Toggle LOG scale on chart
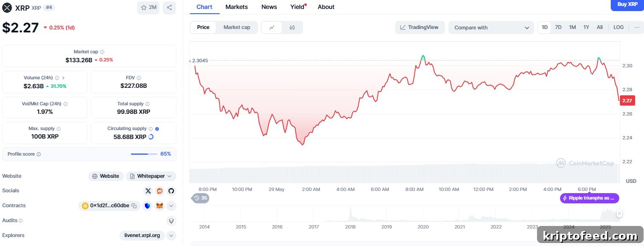Image resolution: width=644 pixels, height=246 pixels. point(618,27)
